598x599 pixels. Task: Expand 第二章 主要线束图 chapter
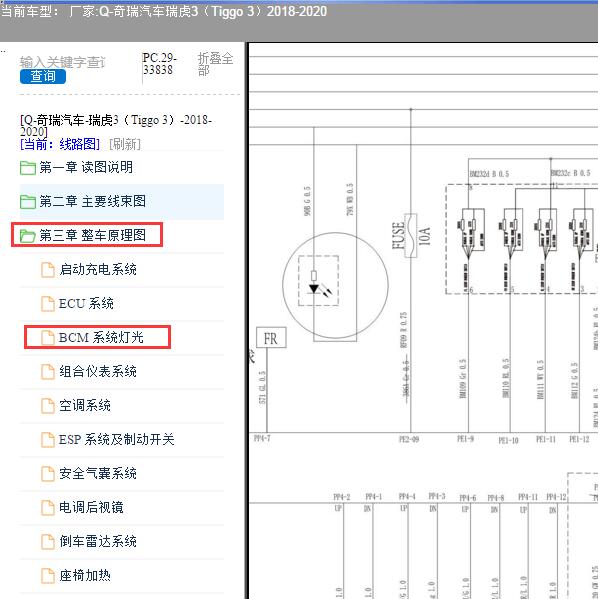[x=92, y=201]
